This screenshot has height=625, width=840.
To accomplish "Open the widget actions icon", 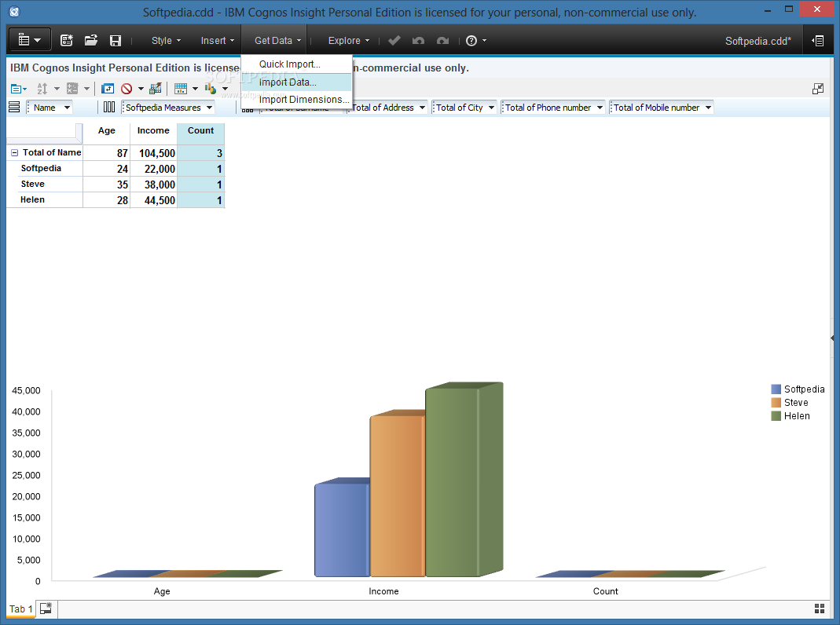I will pos(17,89).
